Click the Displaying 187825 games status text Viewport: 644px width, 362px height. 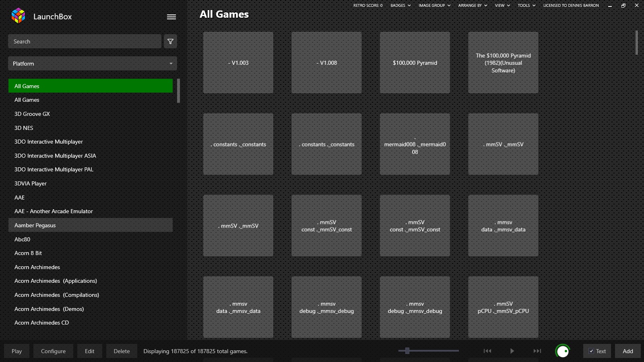(x=196, y=351)
